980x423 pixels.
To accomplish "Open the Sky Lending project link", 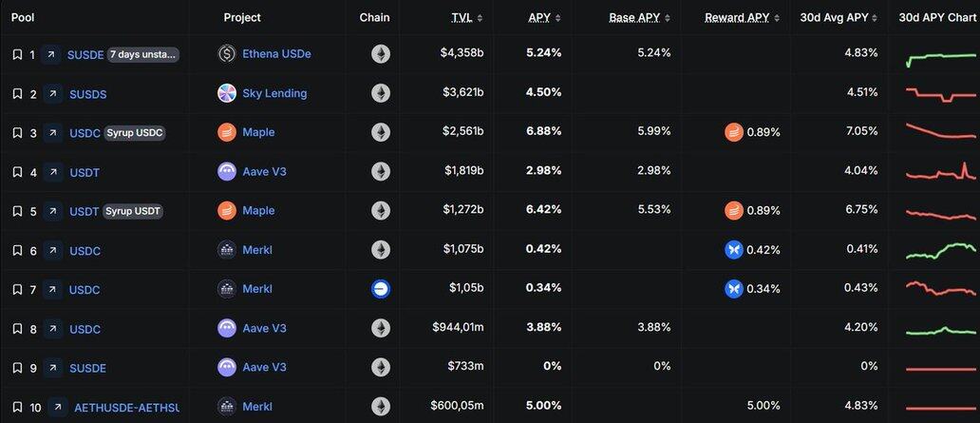I will [x=274, y=93].
